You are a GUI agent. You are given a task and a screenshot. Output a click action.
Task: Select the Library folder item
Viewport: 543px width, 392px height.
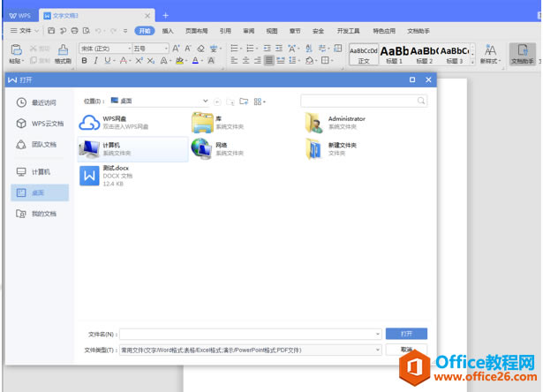(x=245, y=123)
